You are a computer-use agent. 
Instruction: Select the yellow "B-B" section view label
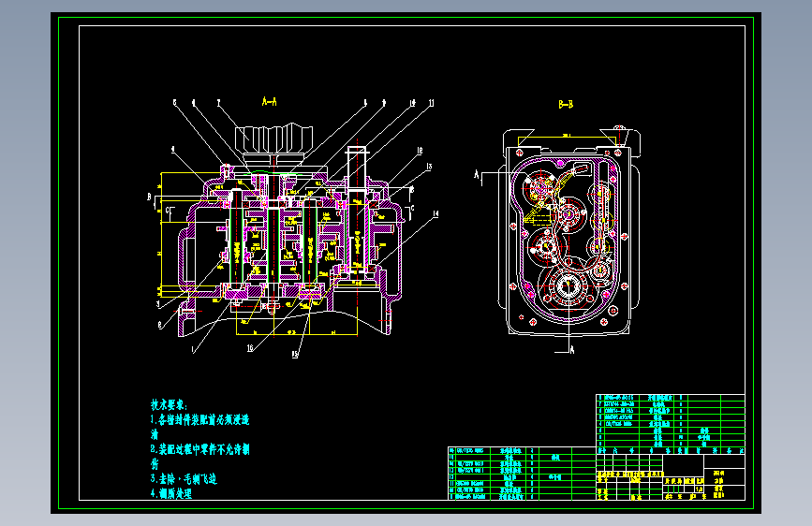pyautogui.click(x=566, y=105)
